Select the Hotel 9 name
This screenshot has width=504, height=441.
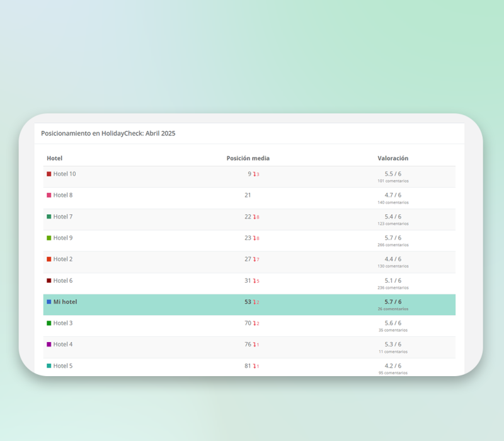[x=63, y=238]
